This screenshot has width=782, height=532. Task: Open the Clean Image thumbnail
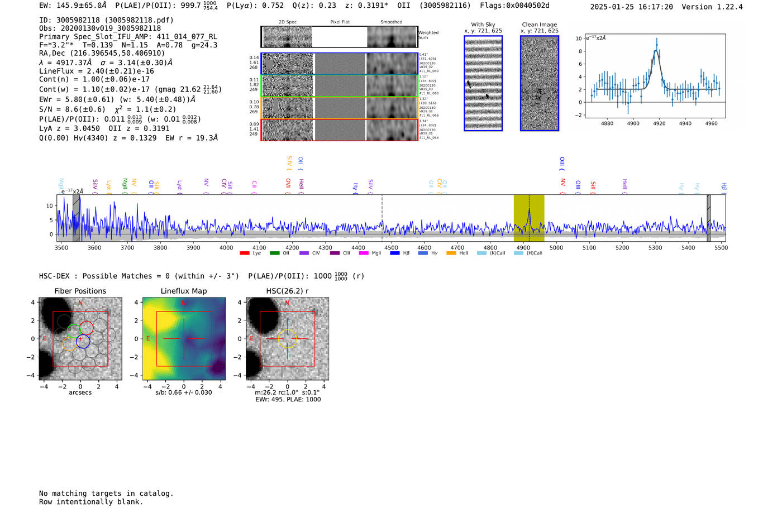[540, 83]
